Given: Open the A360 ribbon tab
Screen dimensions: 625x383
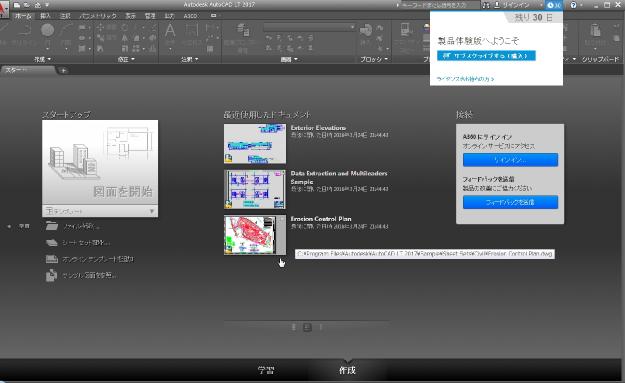Looking at the screenshot, I should click(x=190, y=16).
